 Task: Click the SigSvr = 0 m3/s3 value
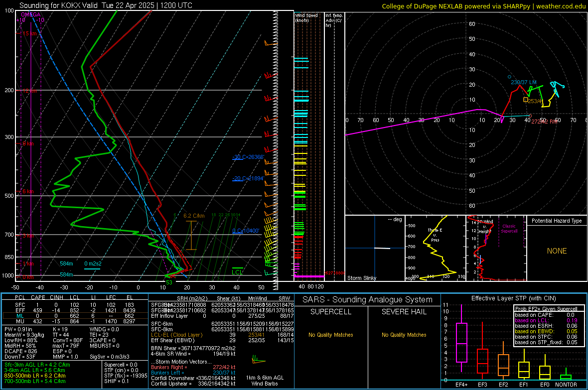110,357
